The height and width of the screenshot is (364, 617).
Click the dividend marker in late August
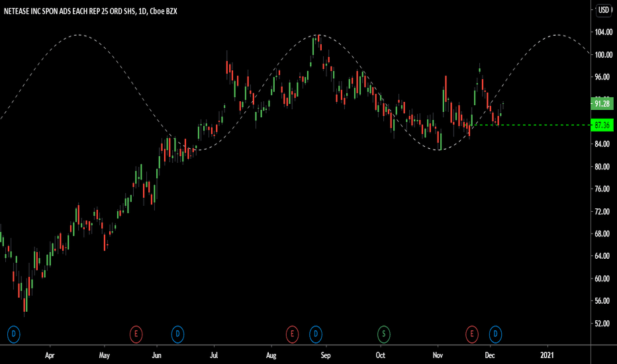coord(316,334)
